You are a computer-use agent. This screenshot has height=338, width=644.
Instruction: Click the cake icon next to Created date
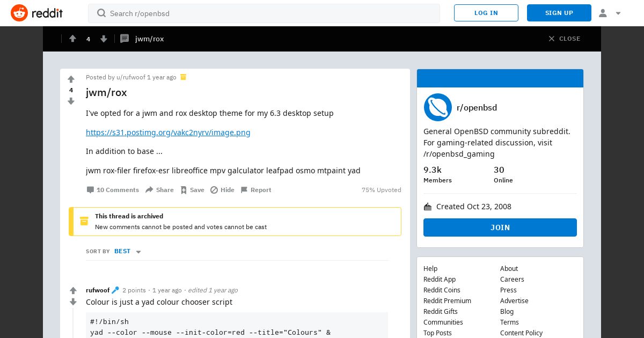428,207
